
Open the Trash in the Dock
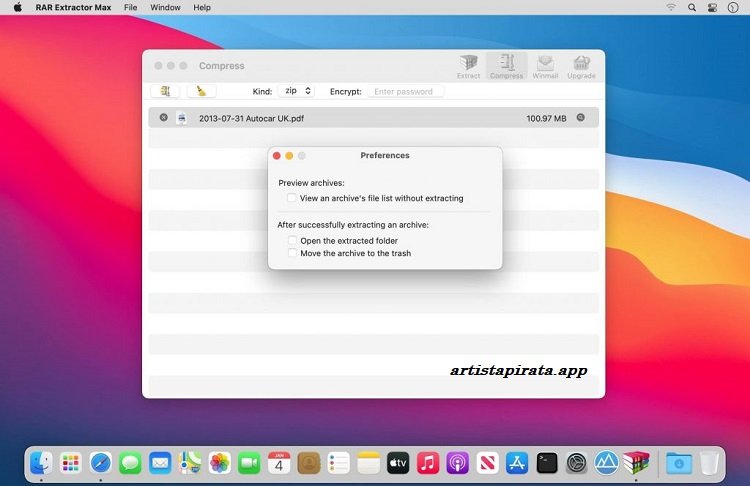(x=709, y=463)
